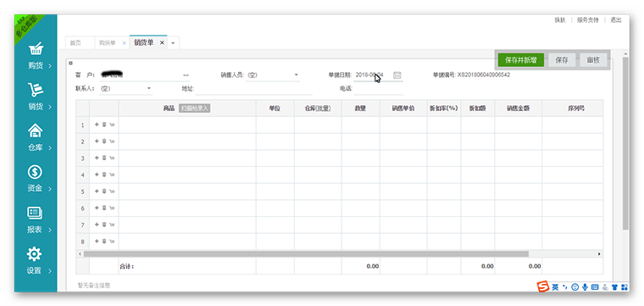The width and height of the screenshot is (644, 306).
Task: Add a line after row 1
Action: click(x=97, y=125)
